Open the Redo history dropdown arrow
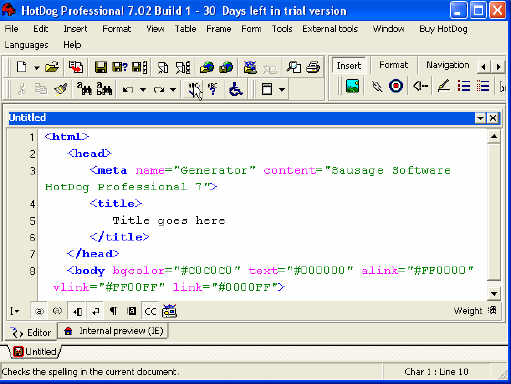Image resolution: width=511 pixels, height=384 pixels. coord(173,89)
